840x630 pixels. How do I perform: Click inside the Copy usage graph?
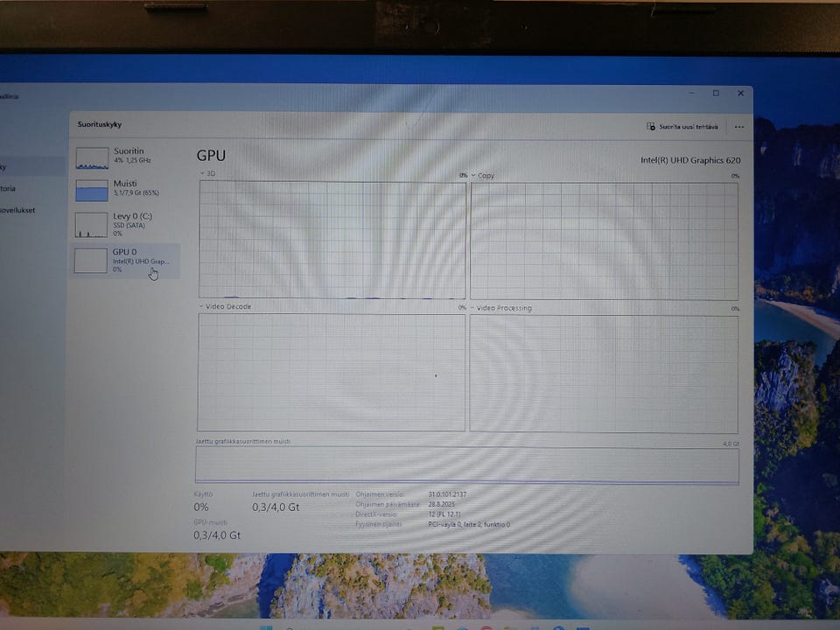604,241
